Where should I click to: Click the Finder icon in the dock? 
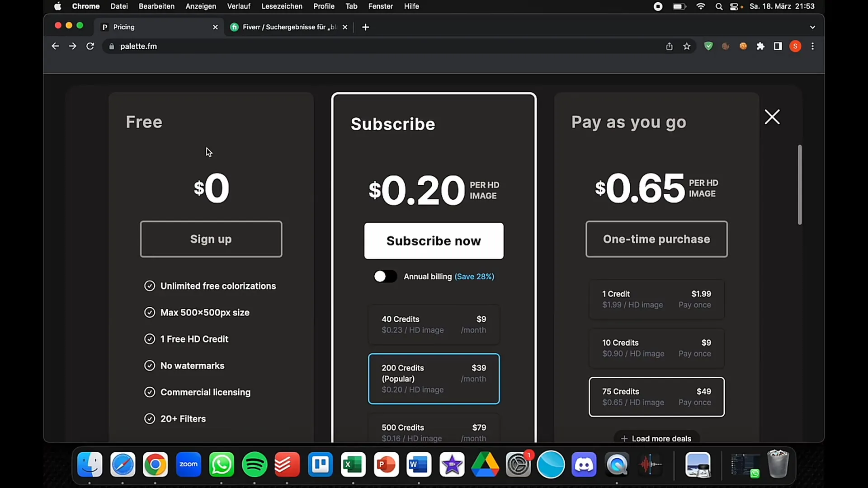click(x=90, y=465)
